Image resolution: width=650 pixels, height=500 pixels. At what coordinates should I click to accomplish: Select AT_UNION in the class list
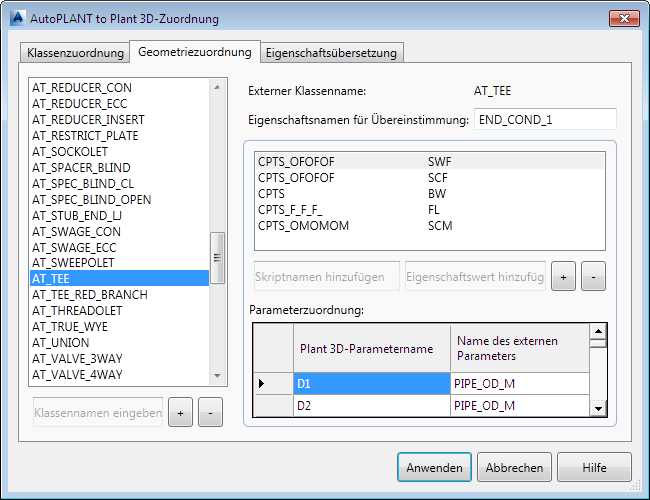point(119,342)
